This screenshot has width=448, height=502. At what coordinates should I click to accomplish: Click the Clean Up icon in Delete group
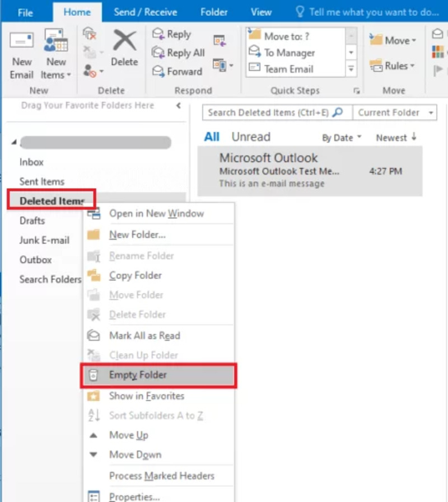[x=90, y=52]
